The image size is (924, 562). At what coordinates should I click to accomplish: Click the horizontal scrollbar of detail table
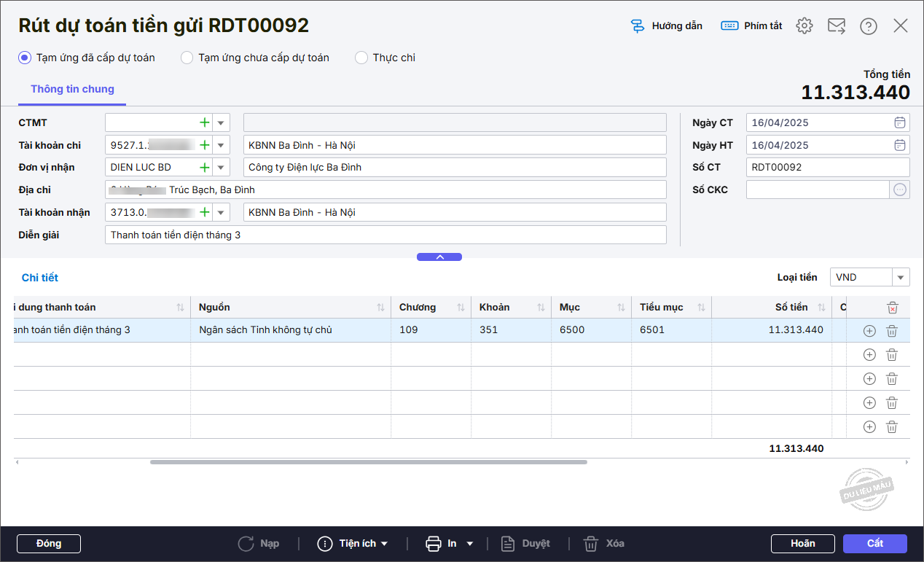(368, 462)
